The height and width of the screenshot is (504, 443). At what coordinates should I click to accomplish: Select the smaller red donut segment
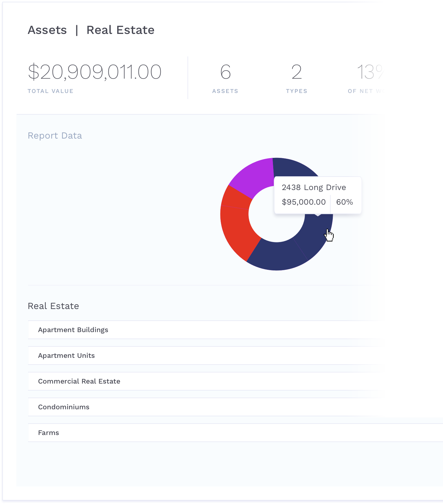(235, 197)
